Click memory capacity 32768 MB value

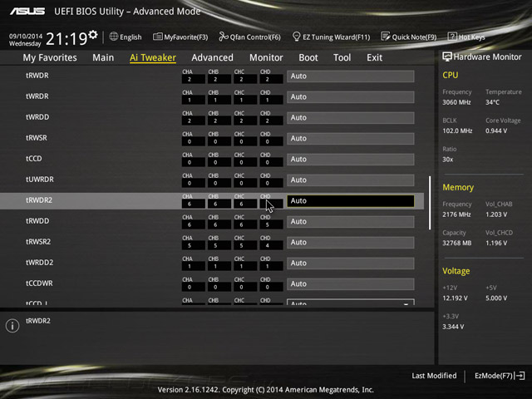click(456, 244)
